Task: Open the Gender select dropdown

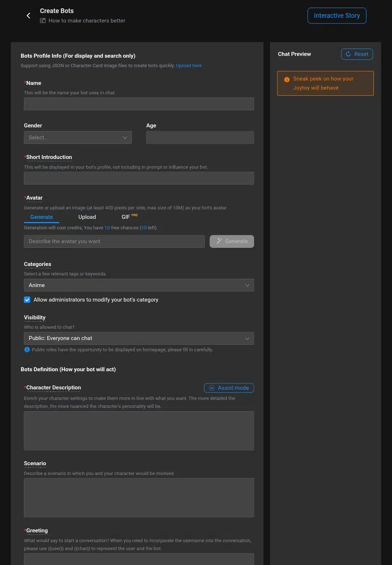Action: pos(78,138)
